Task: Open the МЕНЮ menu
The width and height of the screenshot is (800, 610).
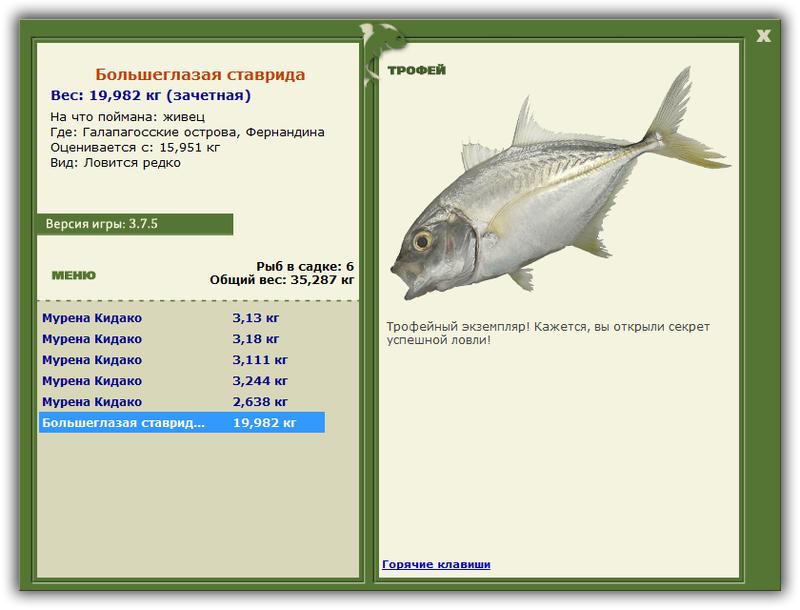Action: [x=73, y=275]
